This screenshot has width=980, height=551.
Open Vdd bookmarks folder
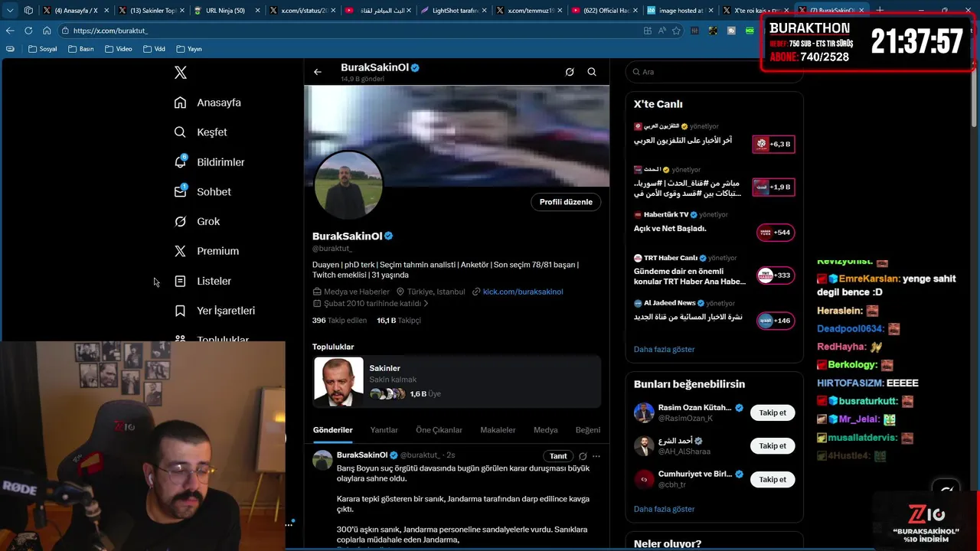(x=154, y=49)
